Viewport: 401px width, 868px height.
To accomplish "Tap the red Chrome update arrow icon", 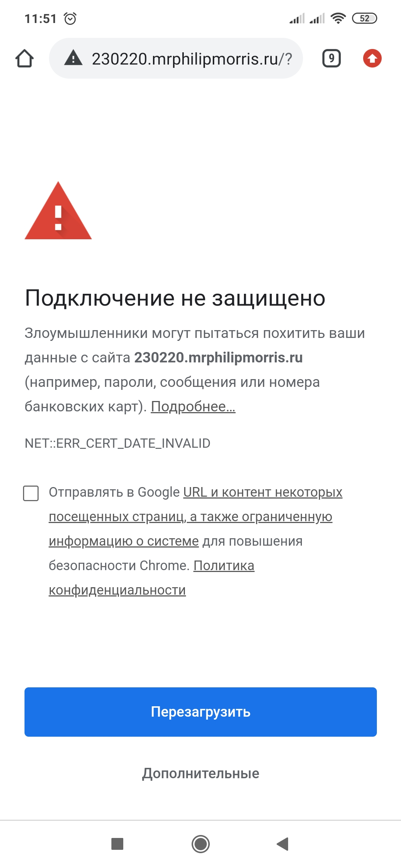I will pyautogui.click(x=372, y=58).
